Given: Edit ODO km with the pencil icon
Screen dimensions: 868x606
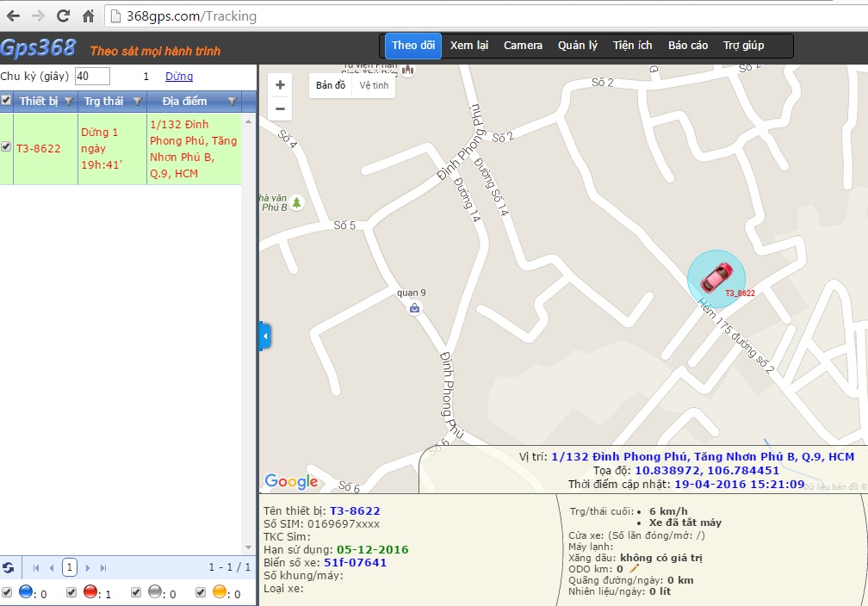Looking at the screenshot, I should pyautogui.click(x=634, y=568).
